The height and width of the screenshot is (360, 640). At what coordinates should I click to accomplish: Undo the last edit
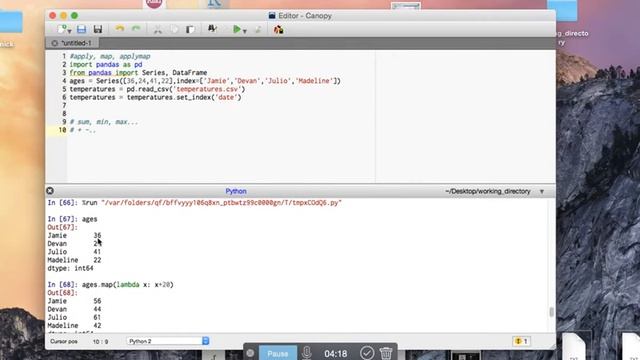(120, 29)
